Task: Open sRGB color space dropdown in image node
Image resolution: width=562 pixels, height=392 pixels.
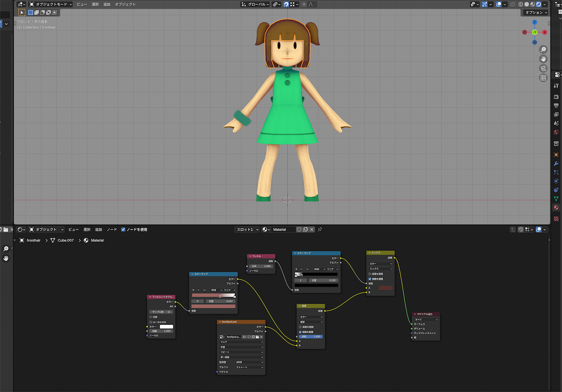Action: (x=250, y=362)
